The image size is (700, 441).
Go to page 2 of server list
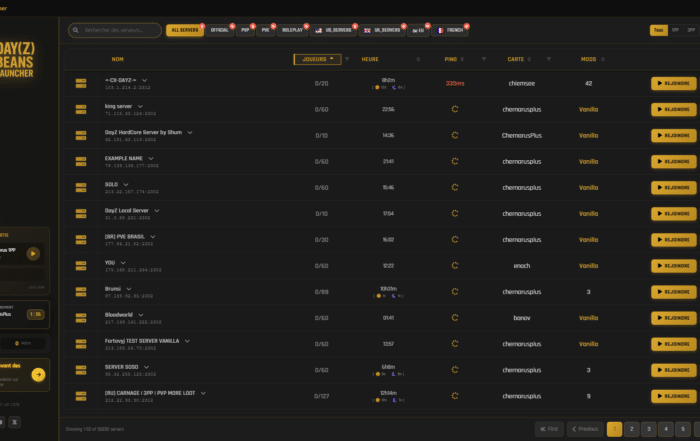631,429
